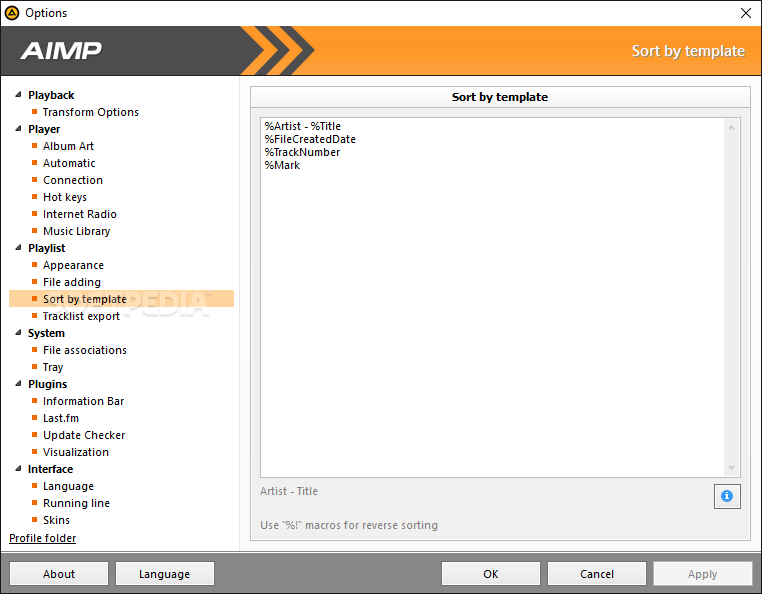Click the bottom Language button
Image resolution: width=762 pixels, height=594 pixels.
point(165,574)
